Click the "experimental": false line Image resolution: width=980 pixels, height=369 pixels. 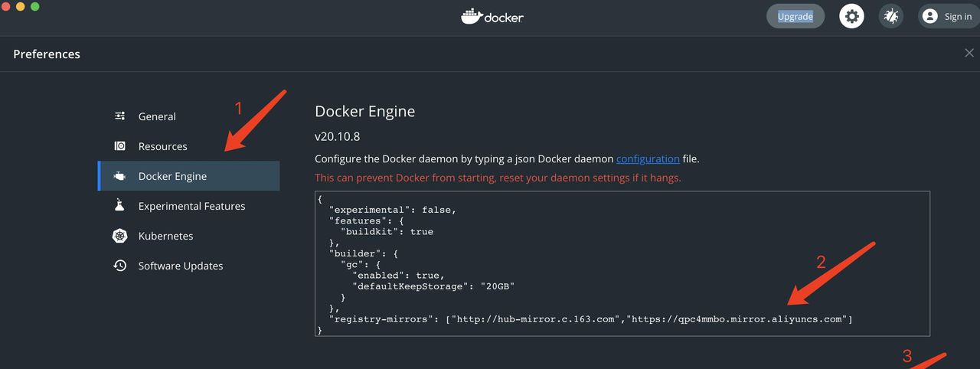[x=393, y=210]
